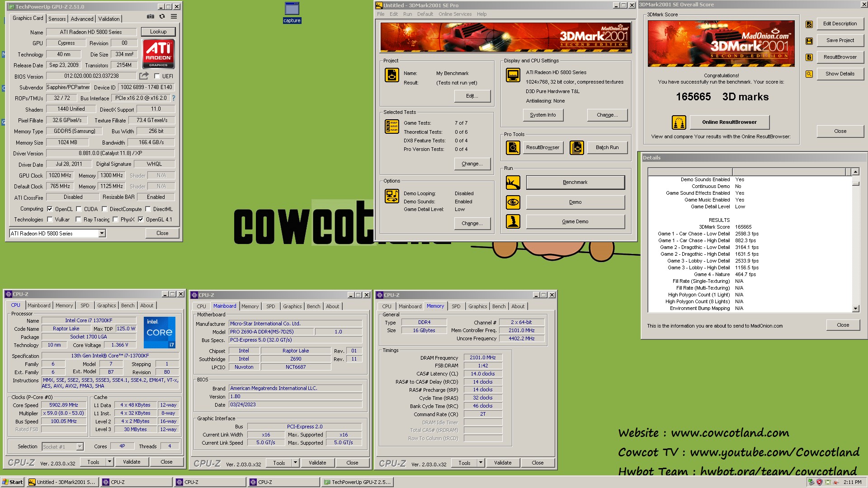The height and width of the screenshot is (488, 868).
Task: Select SPD tab in CPU-Z Memory window
Action: [x=456, y=306]
